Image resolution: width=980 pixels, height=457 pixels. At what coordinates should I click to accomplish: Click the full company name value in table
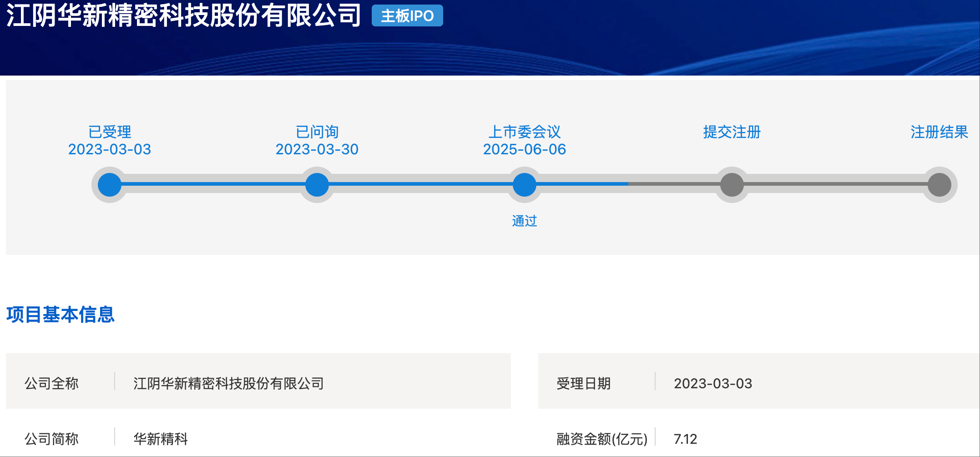[x=228, y=383]
